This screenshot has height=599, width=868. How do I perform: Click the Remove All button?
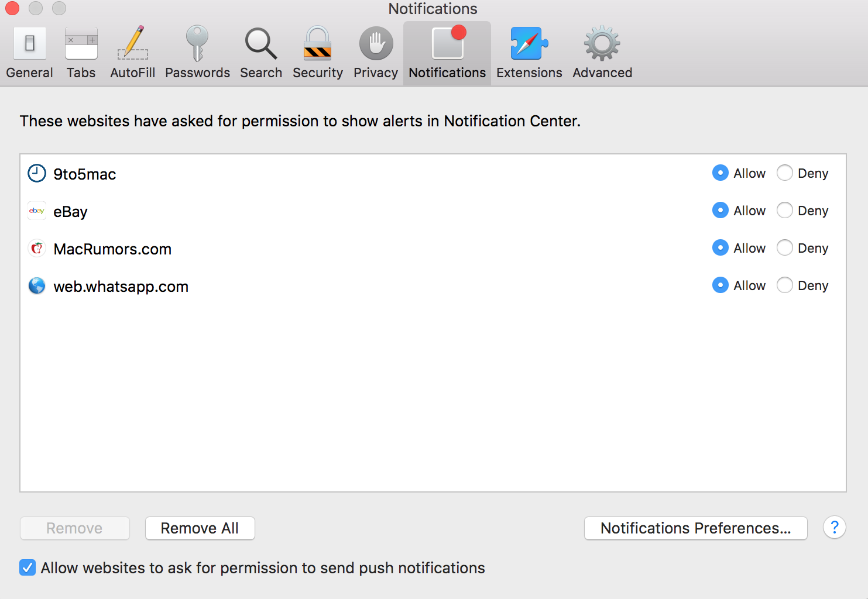click(200, 528)
